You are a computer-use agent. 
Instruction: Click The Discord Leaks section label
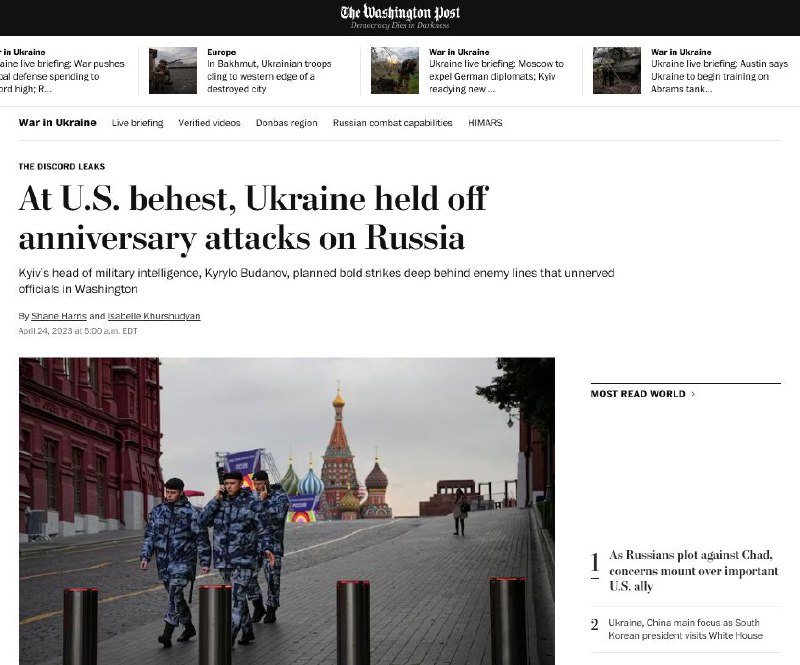(61, 167)
